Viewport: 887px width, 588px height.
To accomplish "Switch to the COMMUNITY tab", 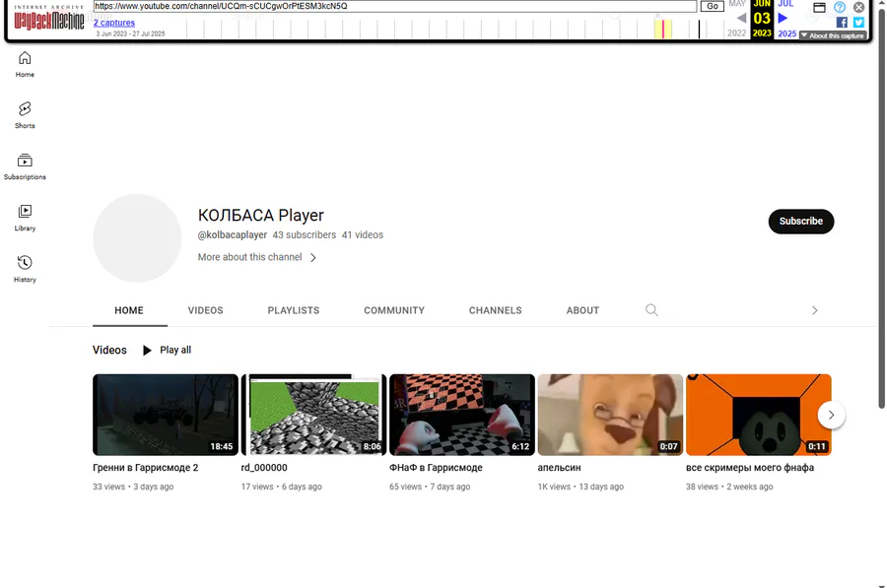I will pyautogui.click(x=394, y=310).
